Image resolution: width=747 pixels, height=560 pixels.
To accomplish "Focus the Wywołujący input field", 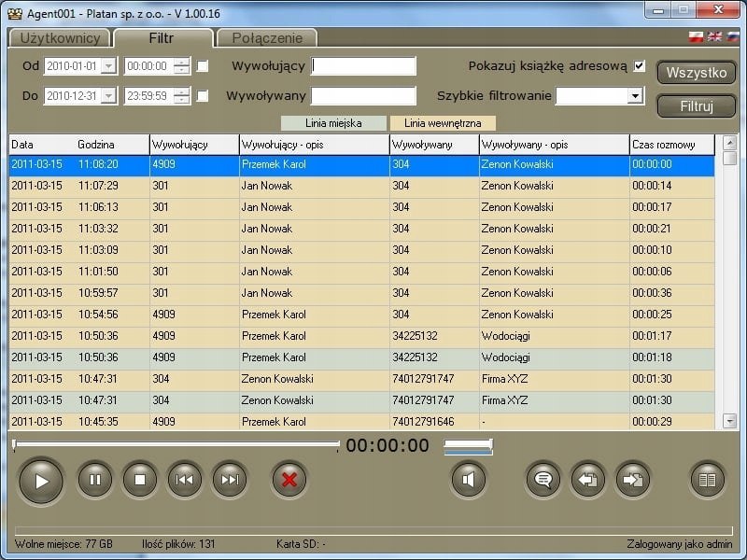I will click(x=363, y=66).
